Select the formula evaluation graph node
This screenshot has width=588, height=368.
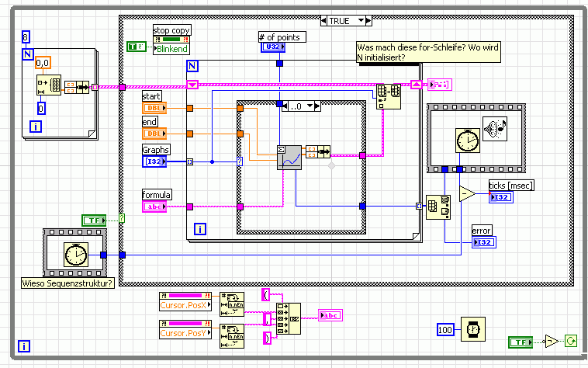tap(289, 157)
